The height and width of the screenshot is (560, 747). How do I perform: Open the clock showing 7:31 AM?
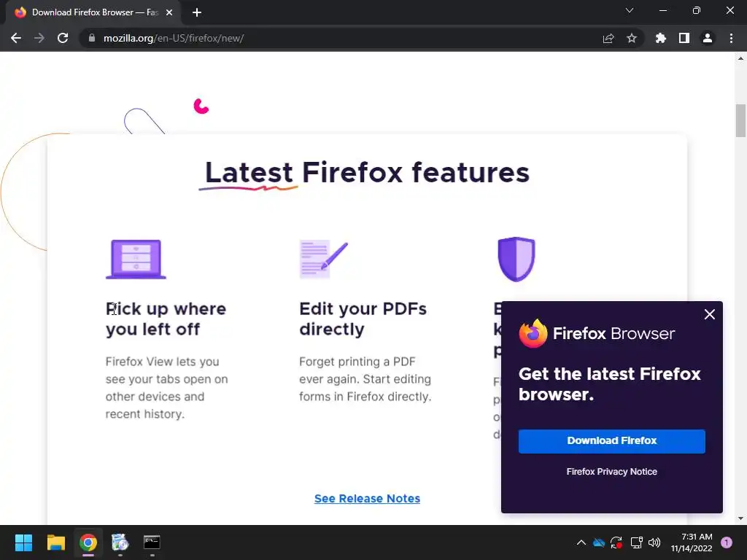click(x=692, y=542)
